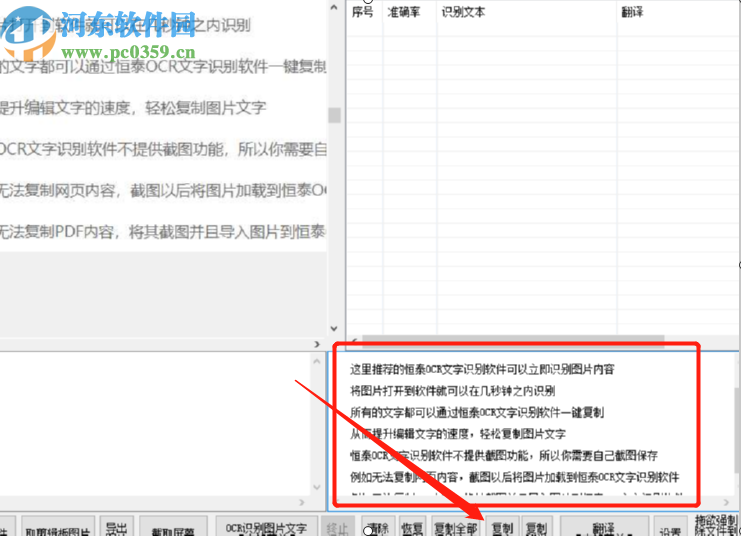The image size is (741, 536).
Task: Click down arrow of image pane scrollbar
Action: [334, 329]
